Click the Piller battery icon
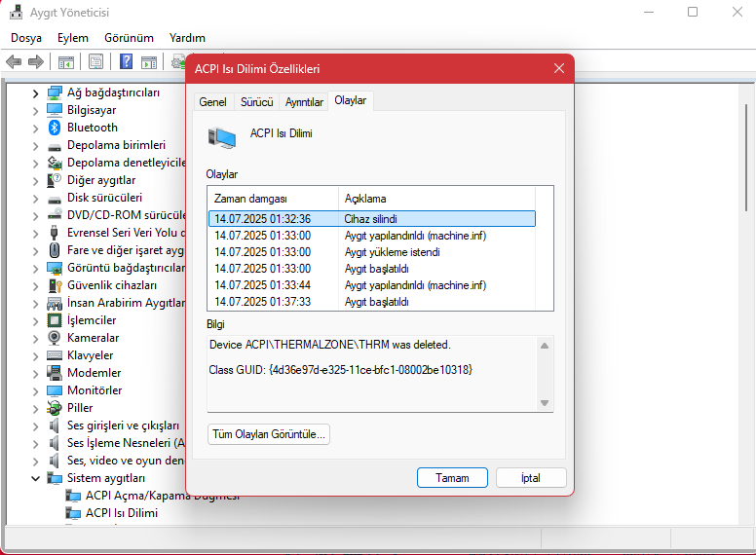 (55, 408)
